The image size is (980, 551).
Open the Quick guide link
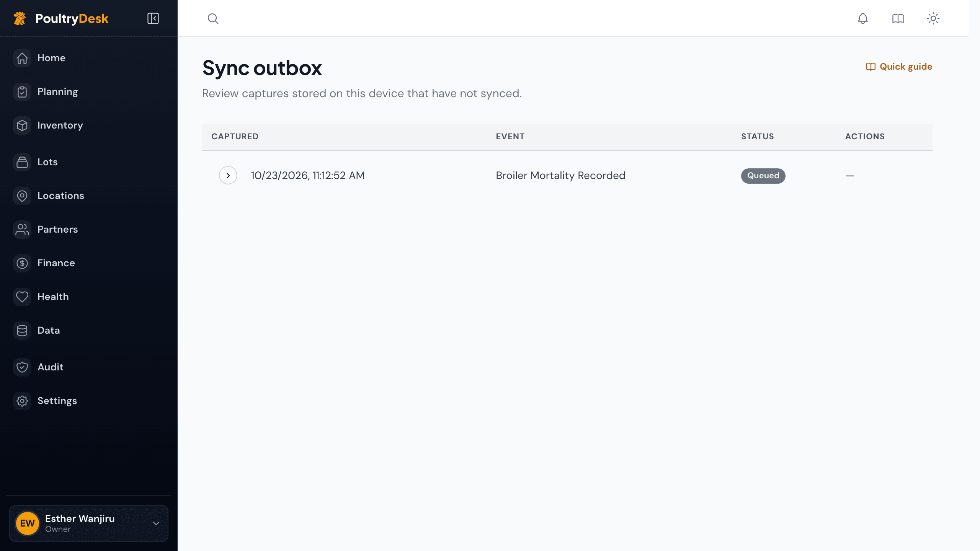899,67
